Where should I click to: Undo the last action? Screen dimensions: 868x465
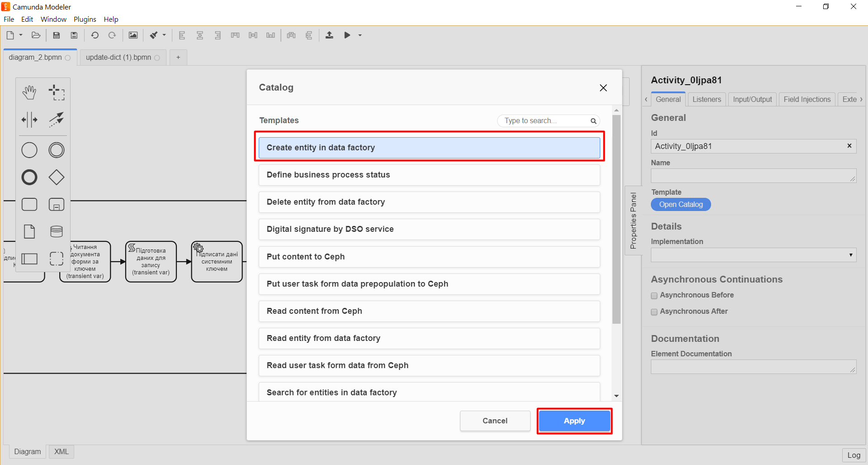(95, 35)
